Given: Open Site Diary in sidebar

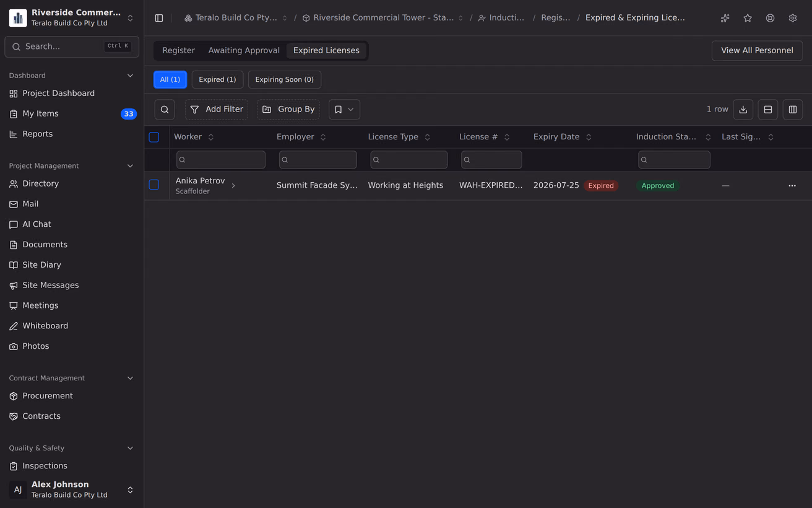Looking at the screenshot, I should [x=72, y=265].
